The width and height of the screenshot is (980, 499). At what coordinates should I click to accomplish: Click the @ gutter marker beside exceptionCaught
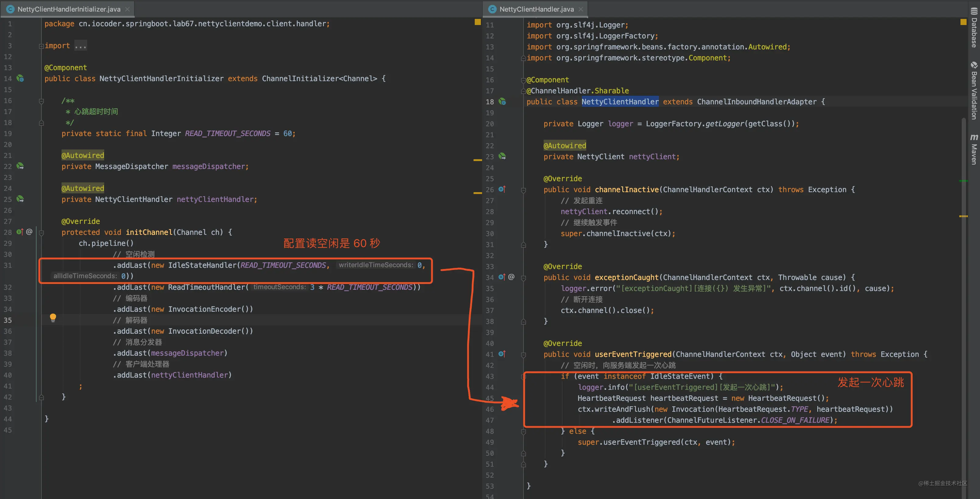(x=511, y=277)
